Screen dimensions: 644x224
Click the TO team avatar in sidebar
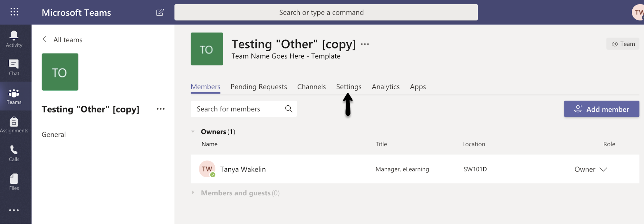point(60,72)
